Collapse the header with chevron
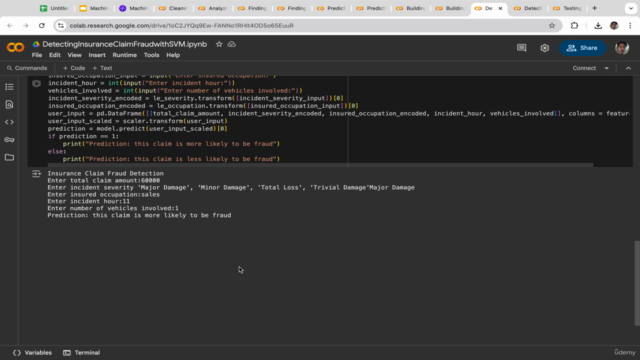This screenshot has height=360, width=640. (628, 68)
